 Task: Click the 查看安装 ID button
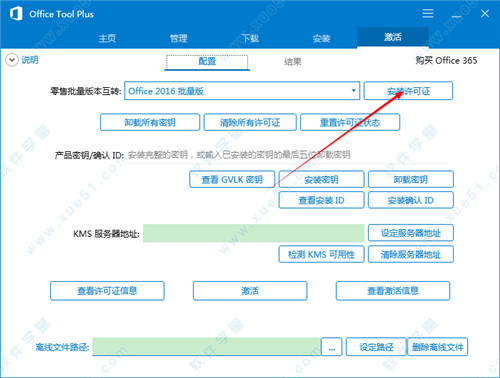pos(321,200)
